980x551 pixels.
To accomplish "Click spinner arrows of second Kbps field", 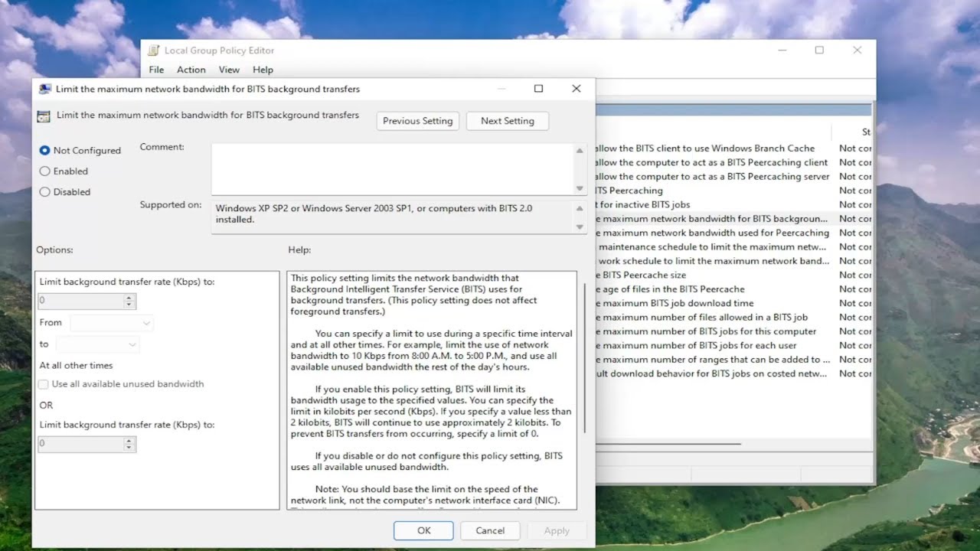I will (x=129, y=444).
